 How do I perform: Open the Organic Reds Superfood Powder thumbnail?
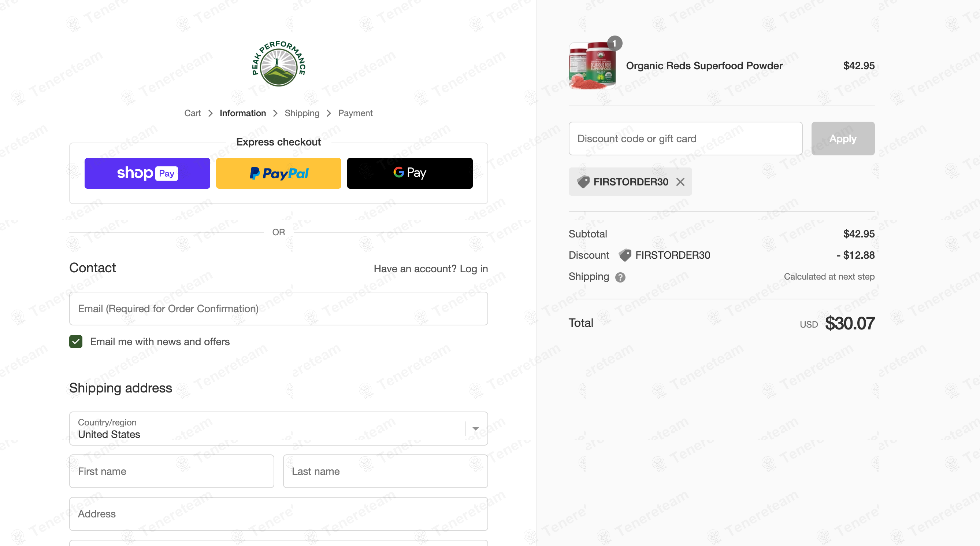(x=592, y=66)
